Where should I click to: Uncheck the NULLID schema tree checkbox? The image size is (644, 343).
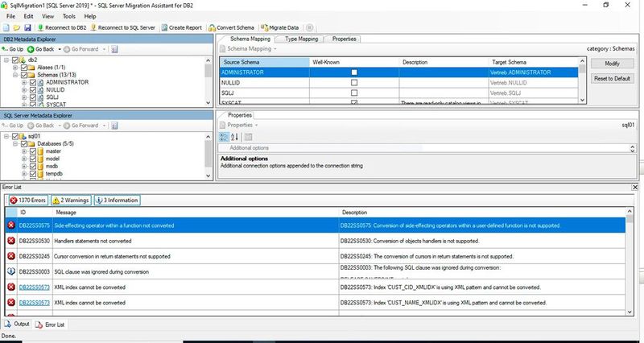(33, 89)
